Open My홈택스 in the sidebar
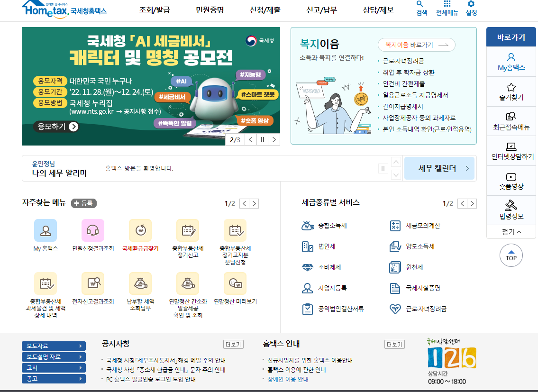This screenshot has width=538, height=392. click(x=511, y=62)
